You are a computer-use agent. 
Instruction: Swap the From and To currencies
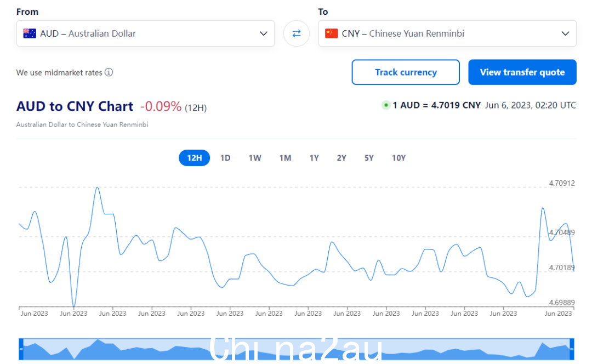[x=297, y=33]
